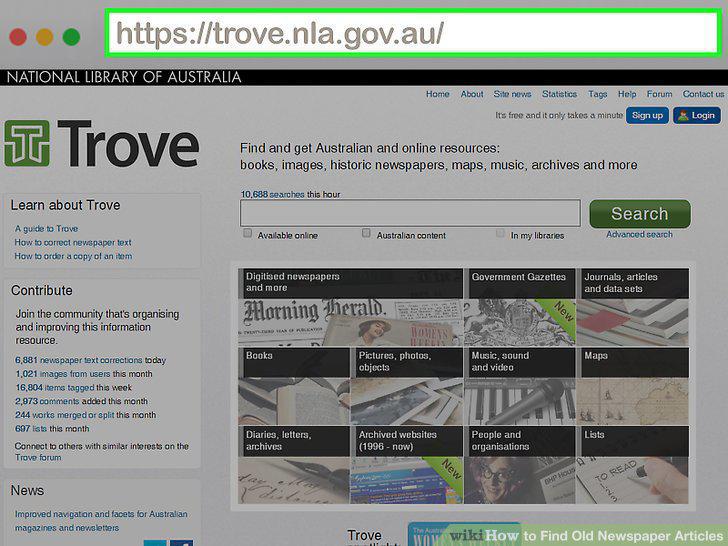Image resolution: width=728 pixels, height=546 pixels.
Task: Tick the In my libraries checkbox
Action: pyautogui.click(x=500, y=233)
